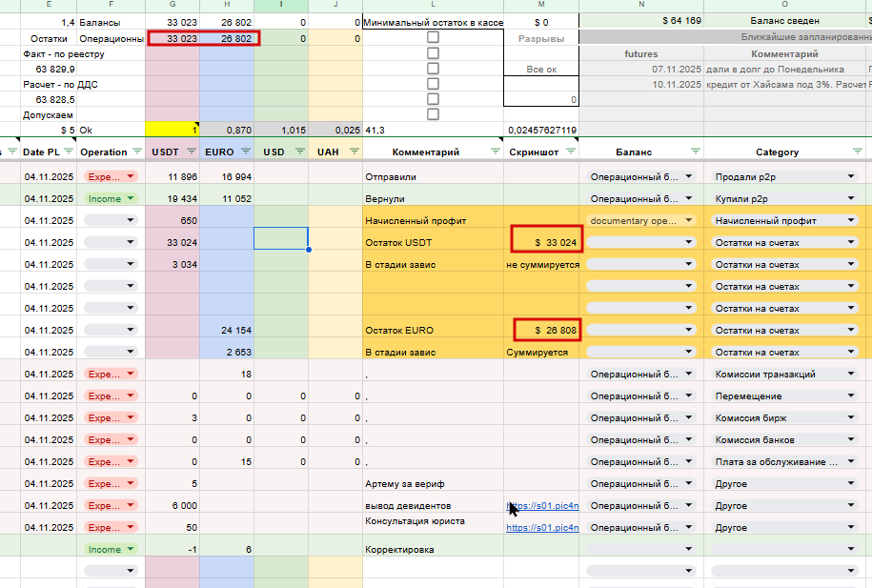The height and width of the screenshot is (588, 872).
Task: Select the 10.11.2025 date cell
Action: 641,85
